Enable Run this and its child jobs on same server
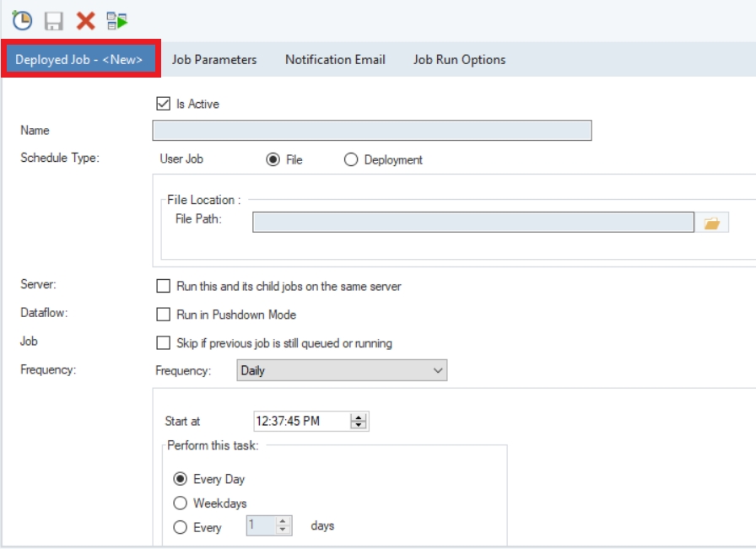This screenshot has height=549, width=756. click(x=164, y=286)
